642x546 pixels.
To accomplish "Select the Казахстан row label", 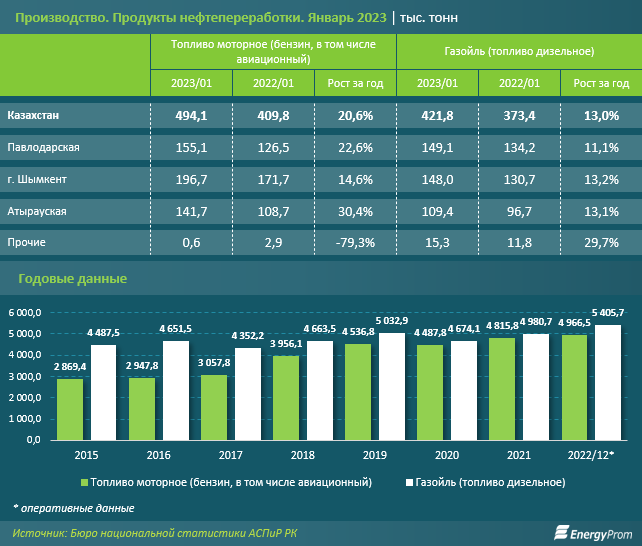I will (x=37, y=116).
